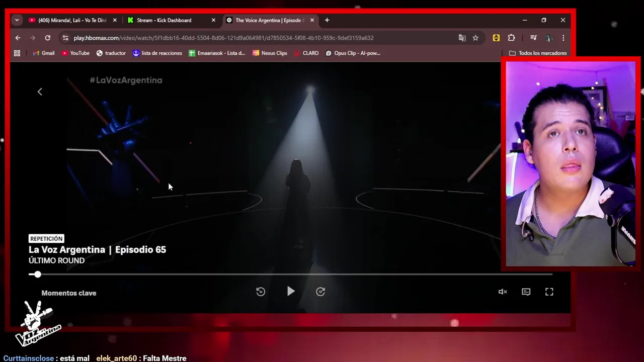644x362 pixels.
Task: Minimize the Chrome window
Action: pos(525,20)
